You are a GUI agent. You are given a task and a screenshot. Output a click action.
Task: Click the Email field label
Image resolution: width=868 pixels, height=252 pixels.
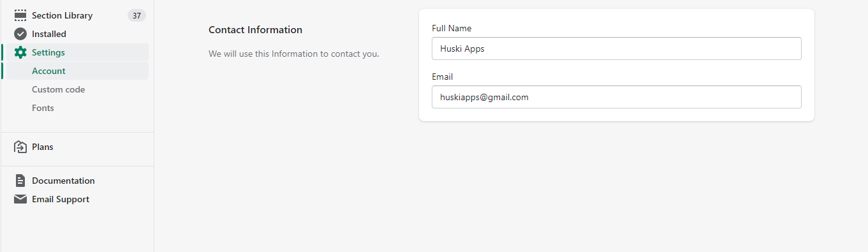442,77
